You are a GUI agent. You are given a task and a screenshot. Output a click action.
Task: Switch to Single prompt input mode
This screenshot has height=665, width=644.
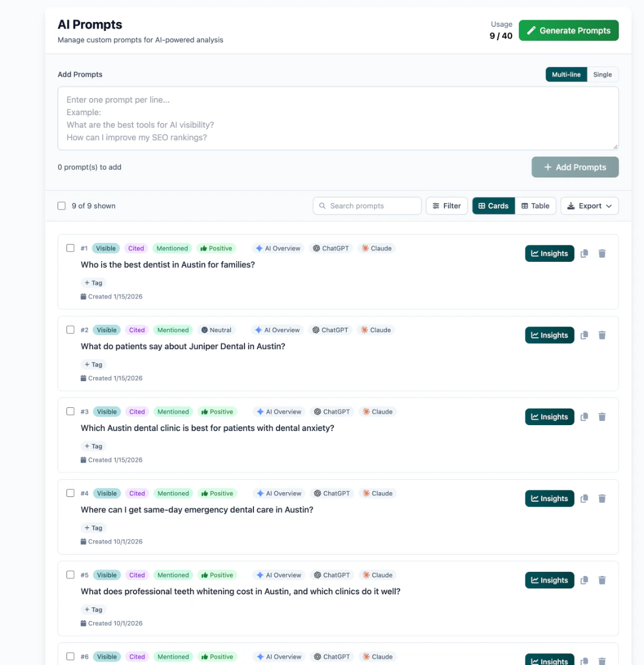[x=602, y=74]
